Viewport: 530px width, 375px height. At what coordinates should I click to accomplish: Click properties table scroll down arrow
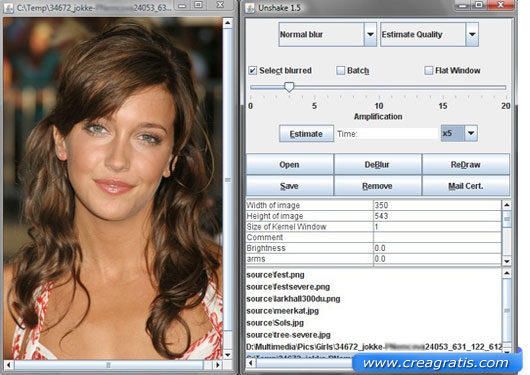(507, 261)
